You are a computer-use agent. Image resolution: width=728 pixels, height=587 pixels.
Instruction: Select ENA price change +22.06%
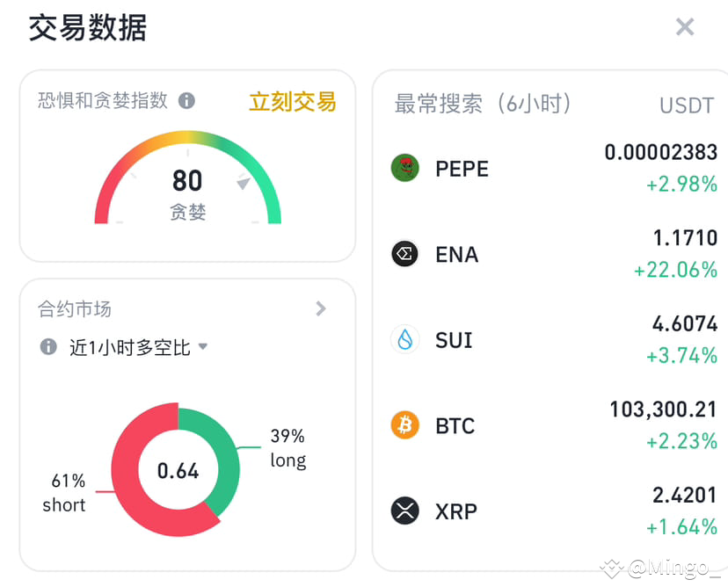(675, 270)
